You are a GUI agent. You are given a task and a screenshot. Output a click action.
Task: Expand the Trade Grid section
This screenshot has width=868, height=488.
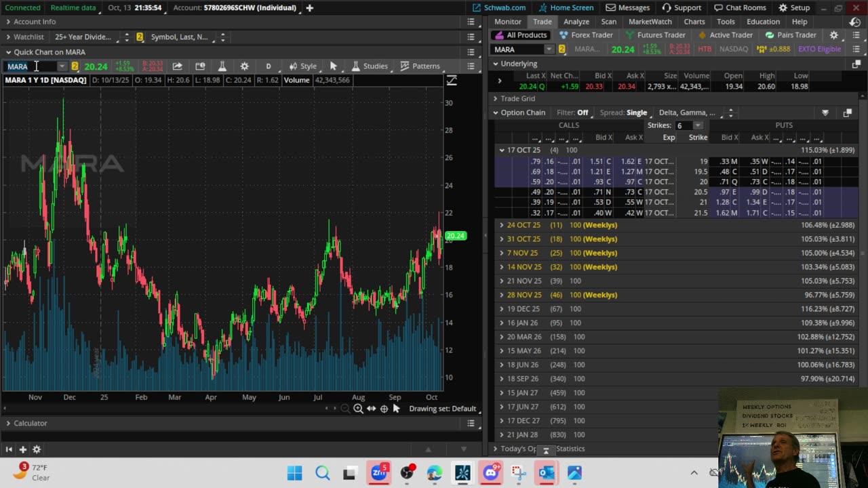(x=496, y=98)
